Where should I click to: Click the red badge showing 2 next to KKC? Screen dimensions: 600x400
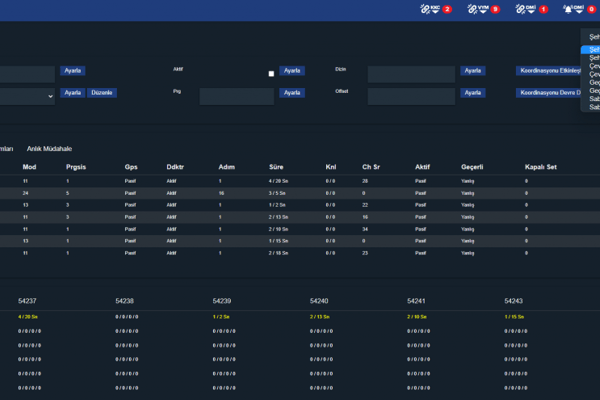(x=447, y=9)
